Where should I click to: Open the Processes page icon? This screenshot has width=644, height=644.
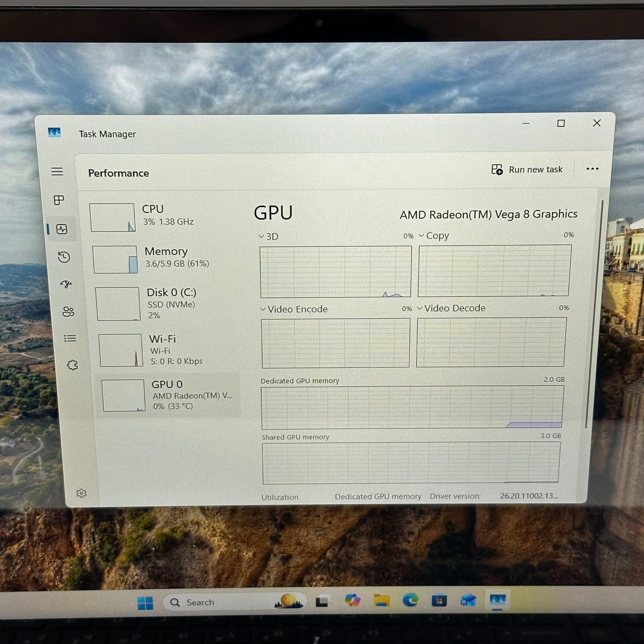(59, 200)
